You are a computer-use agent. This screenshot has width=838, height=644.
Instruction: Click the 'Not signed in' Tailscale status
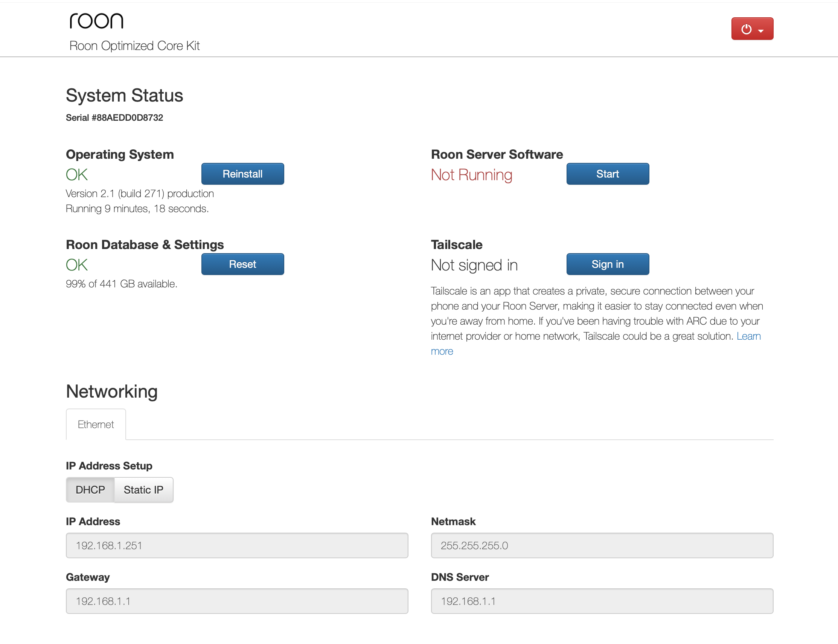tap(474, 265)
